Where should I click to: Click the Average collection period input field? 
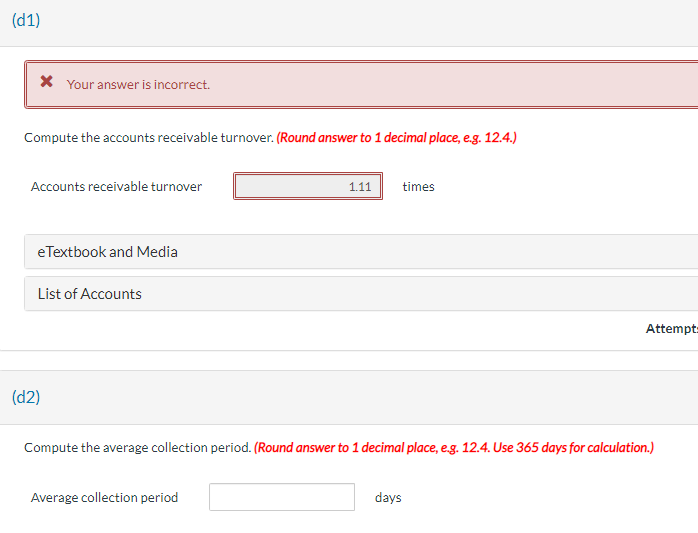coord(282,497)
